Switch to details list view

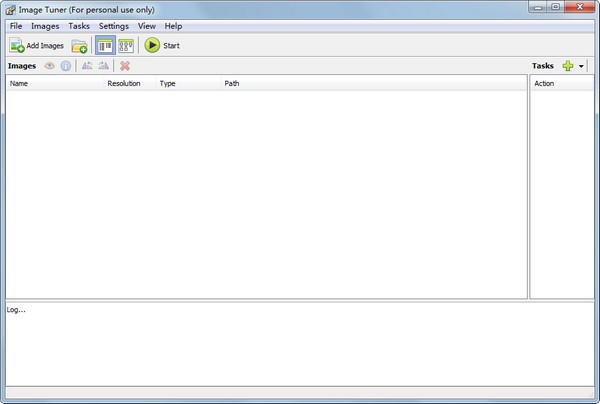(105, 46)
